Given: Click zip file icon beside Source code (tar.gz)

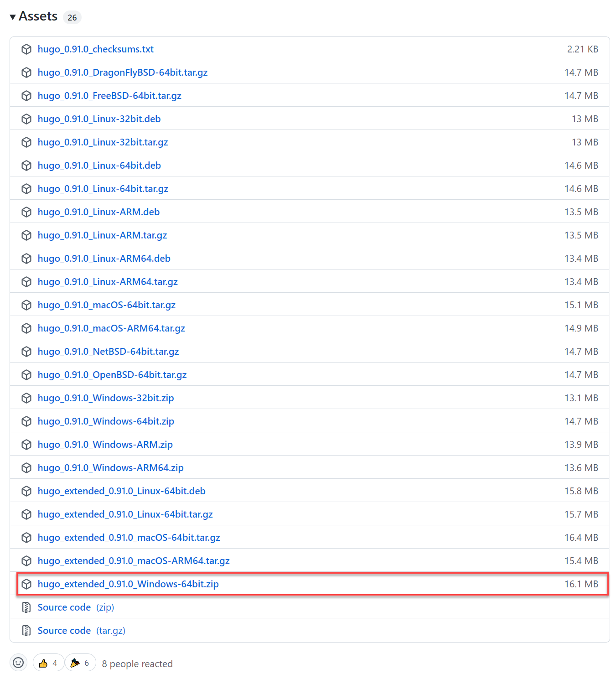Looking at the screenshot, I should click(x=26, y=630).
